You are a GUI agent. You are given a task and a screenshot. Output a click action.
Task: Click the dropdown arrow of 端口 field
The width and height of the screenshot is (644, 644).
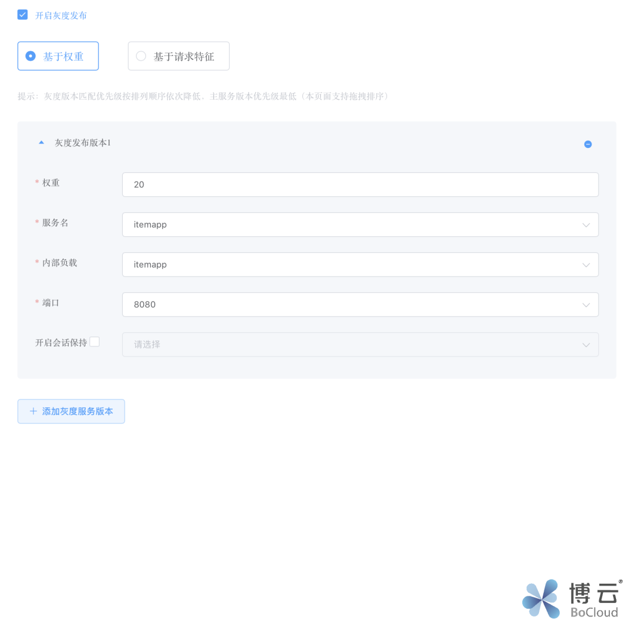coord(586,304)
